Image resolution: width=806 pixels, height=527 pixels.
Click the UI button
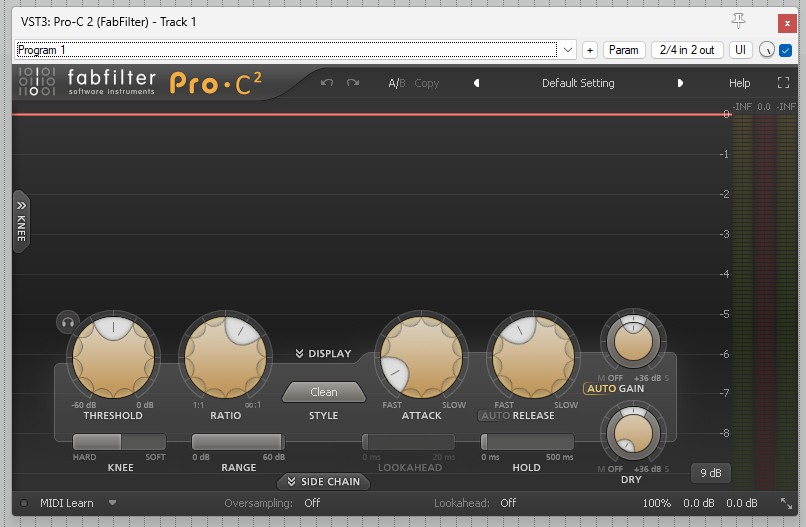(740, 50)
